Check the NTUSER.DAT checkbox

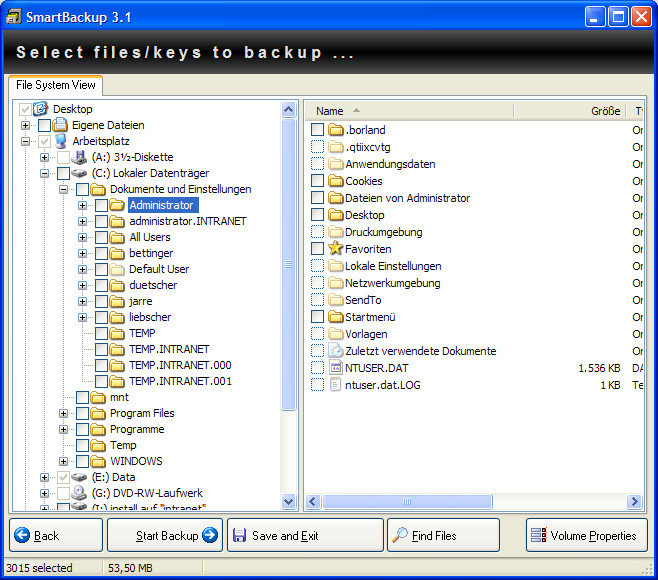[317, 368]
